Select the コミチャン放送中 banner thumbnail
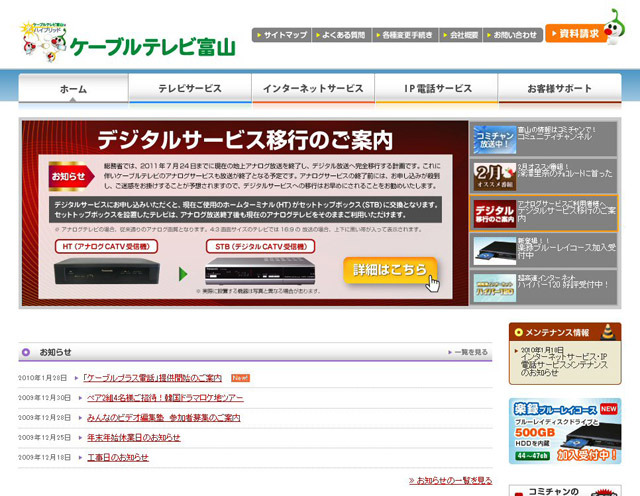This screenshot has height=496, width=640. [x=495, y=140]
